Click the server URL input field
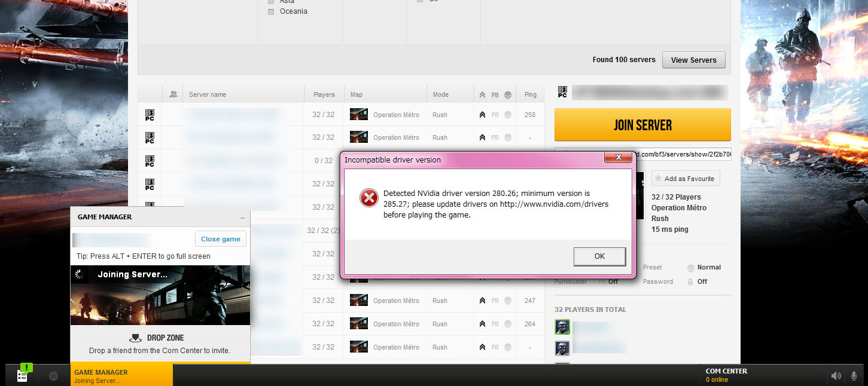The width and height of the screenshot is (868, 386). click(642, 155)
